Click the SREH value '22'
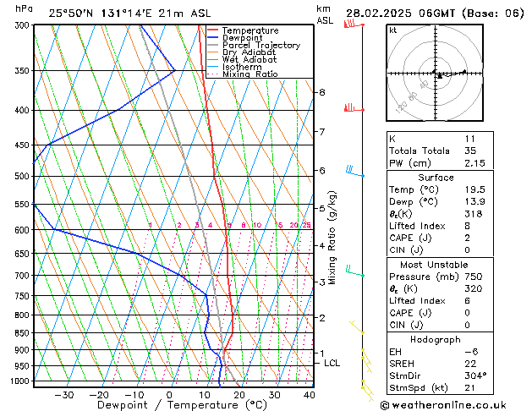 (470, 364)
